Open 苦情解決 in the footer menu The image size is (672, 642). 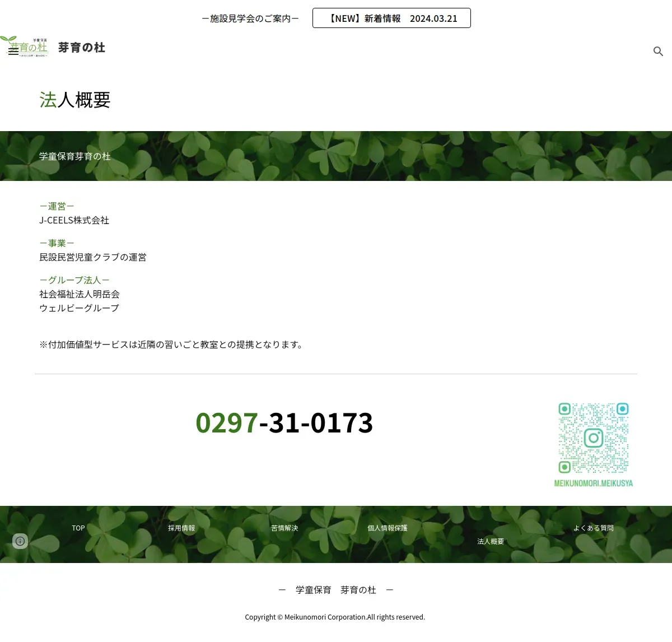pos(284,528)
